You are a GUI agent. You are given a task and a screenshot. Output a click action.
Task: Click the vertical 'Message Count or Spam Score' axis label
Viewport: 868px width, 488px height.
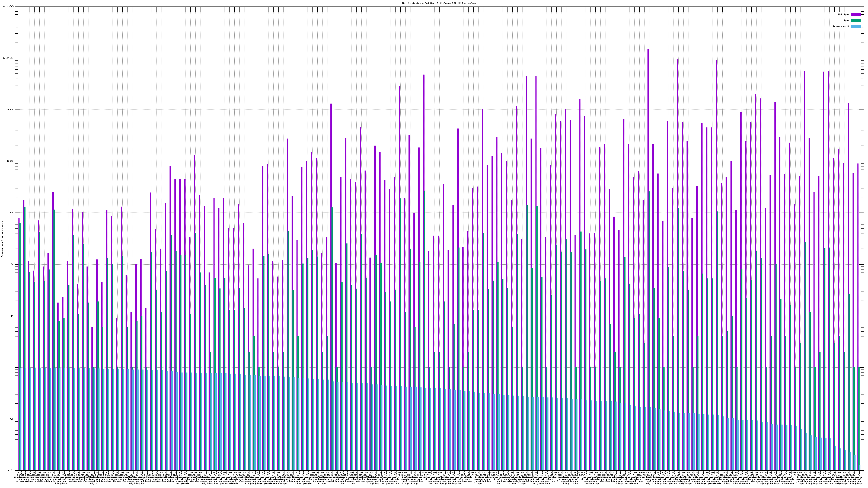click(x=2, y=239)
